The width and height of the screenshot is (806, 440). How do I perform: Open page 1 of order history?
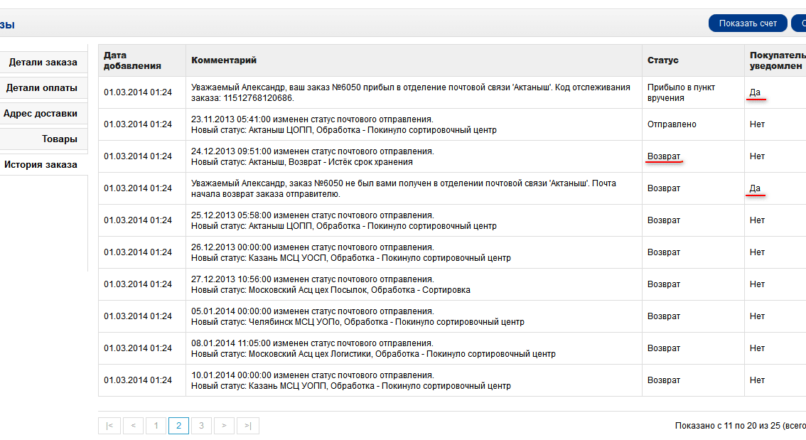coord(156,426)
